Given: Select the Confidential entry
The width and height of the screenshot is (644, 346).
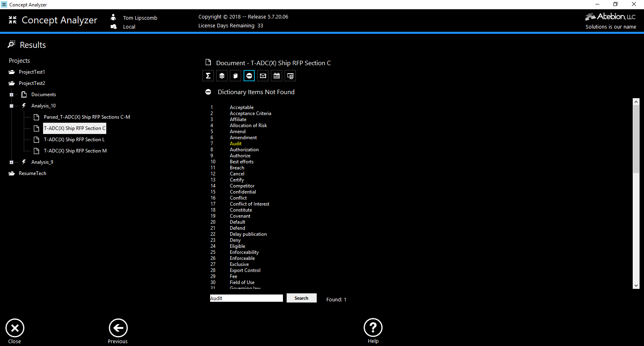Looking at the screenshot, I should pos(243,192).
